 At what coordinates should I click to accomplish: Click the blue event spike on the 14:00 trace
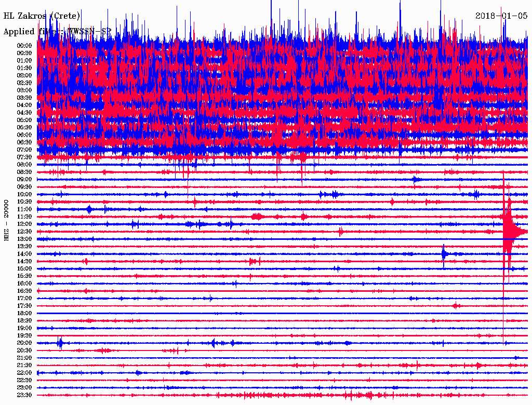[x=444, y=254]
